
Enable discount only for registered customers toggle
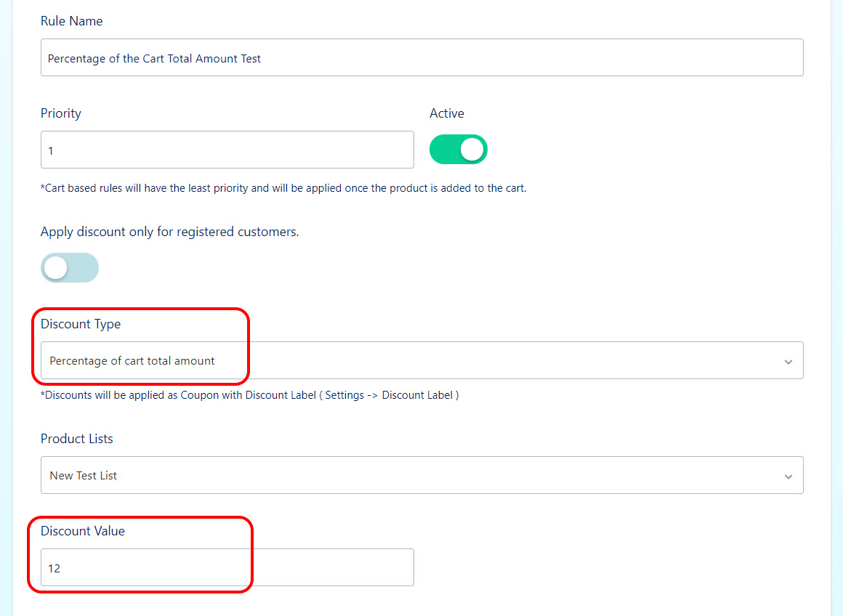pos(70,268)
